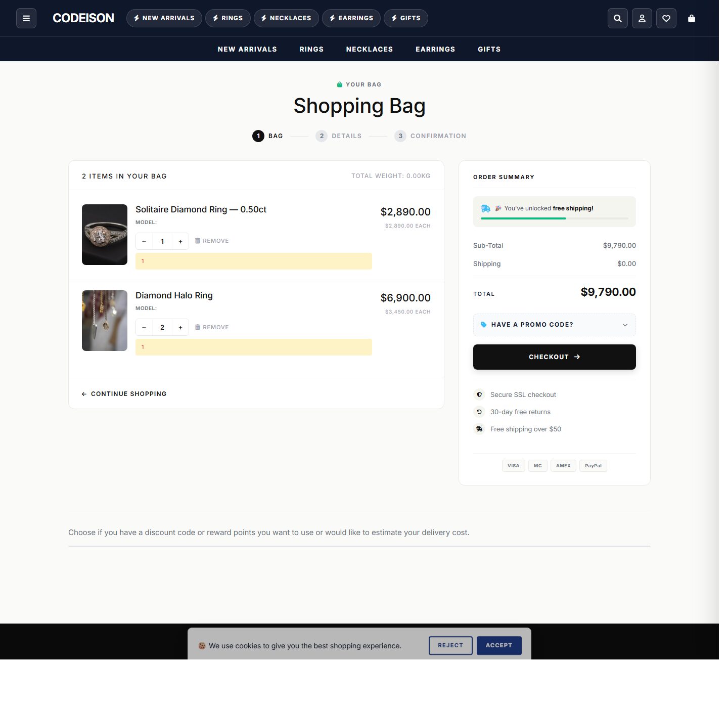Click the PayPal payment badge
Screen dimensions: 728x708
[593, 466]
